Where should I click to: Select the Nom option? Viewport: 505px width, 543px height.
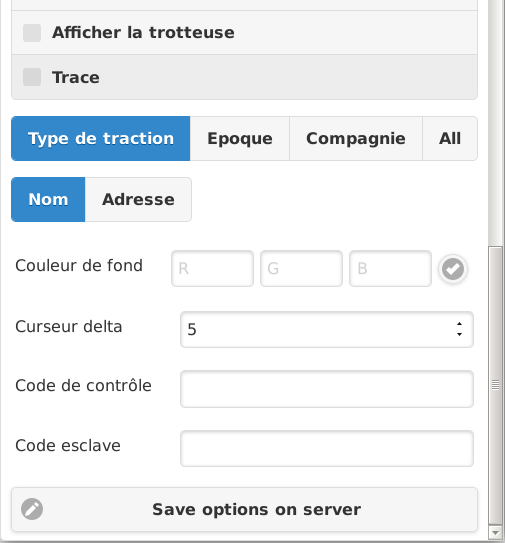coord(48,199)
